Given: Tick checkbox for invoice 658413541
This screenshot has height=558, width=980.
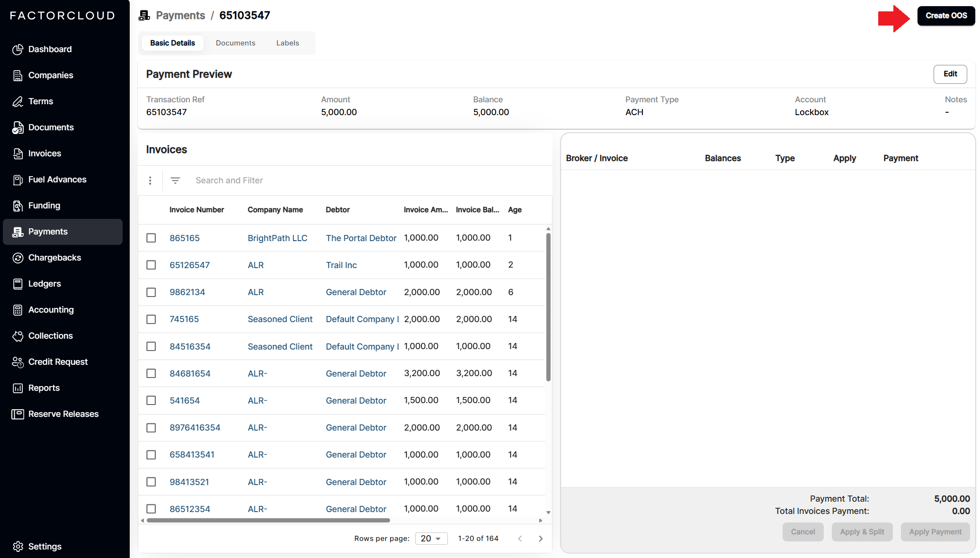Looking at the screenshot, I should click(x=151, y=455).
